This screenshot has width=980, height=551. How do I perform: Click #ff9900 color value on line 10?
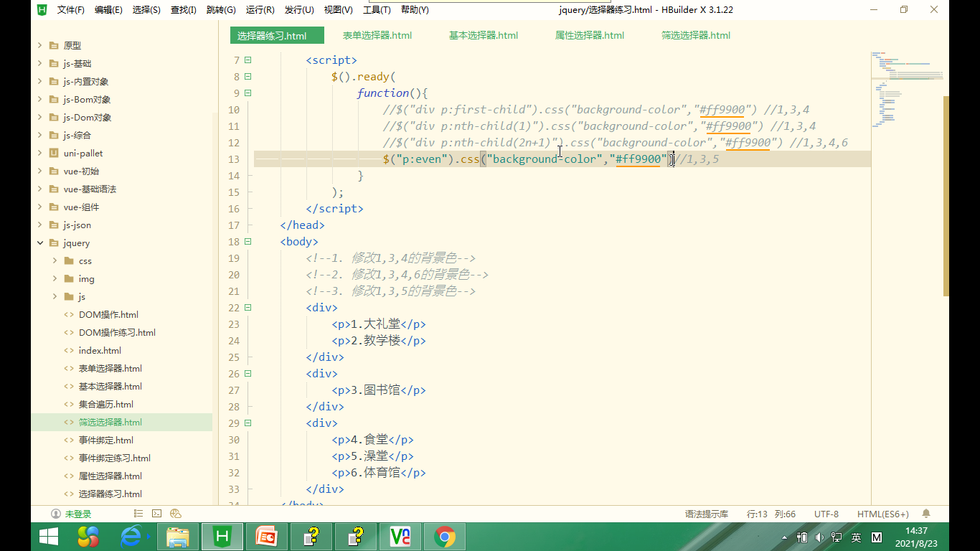pyautogui.click(x=722, y=110)
